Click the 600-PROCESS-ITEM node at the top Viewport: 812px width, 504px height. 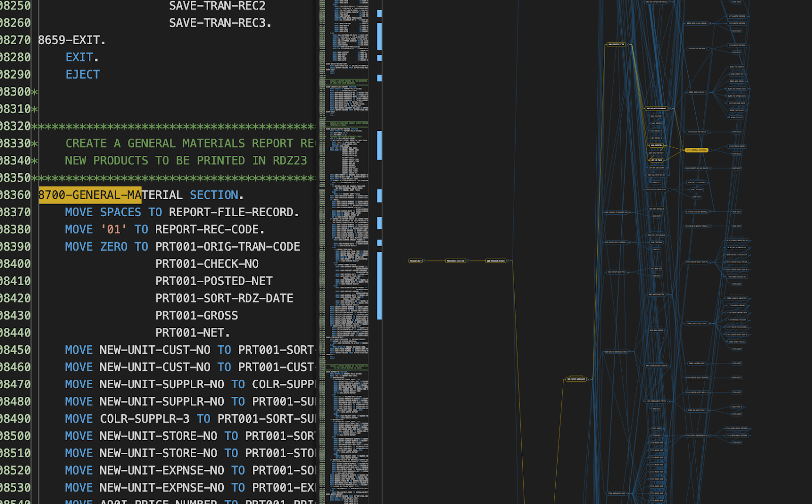click(617, 44)
